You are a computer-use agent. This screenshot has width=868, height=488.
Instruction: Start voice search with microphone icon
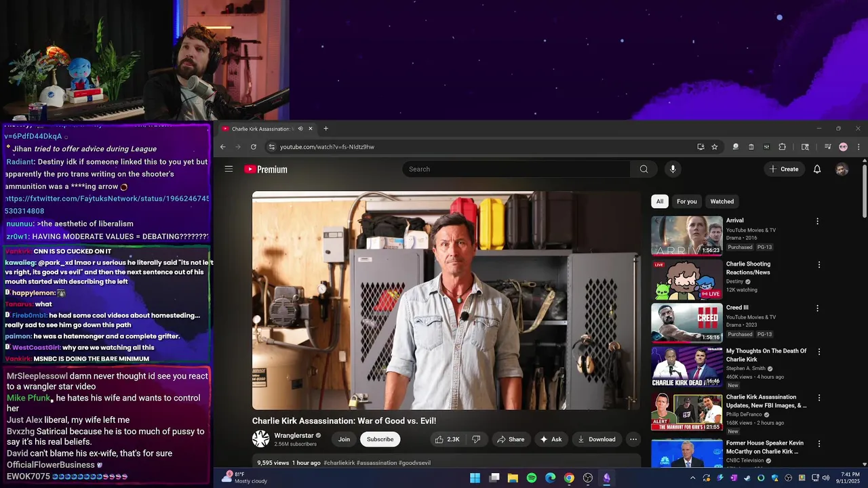[673, 169]
